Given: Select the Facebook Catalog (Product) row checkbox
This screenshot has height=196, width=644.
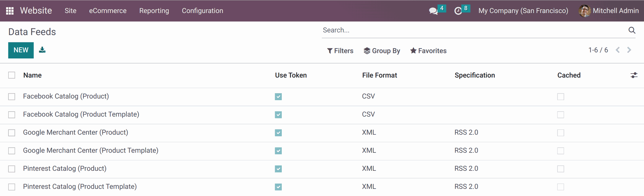Looking at the screenshot, I should [12, 97].
